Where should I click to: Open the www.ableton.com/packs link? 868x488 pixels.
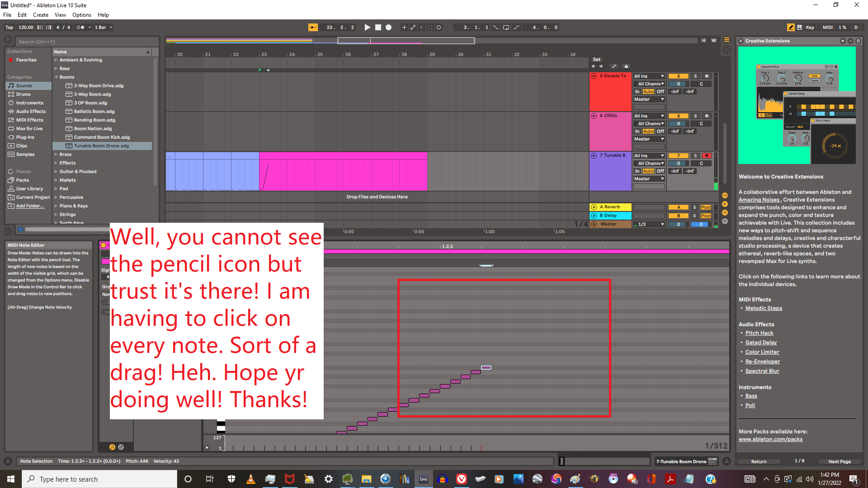click(x=770, y=440)
